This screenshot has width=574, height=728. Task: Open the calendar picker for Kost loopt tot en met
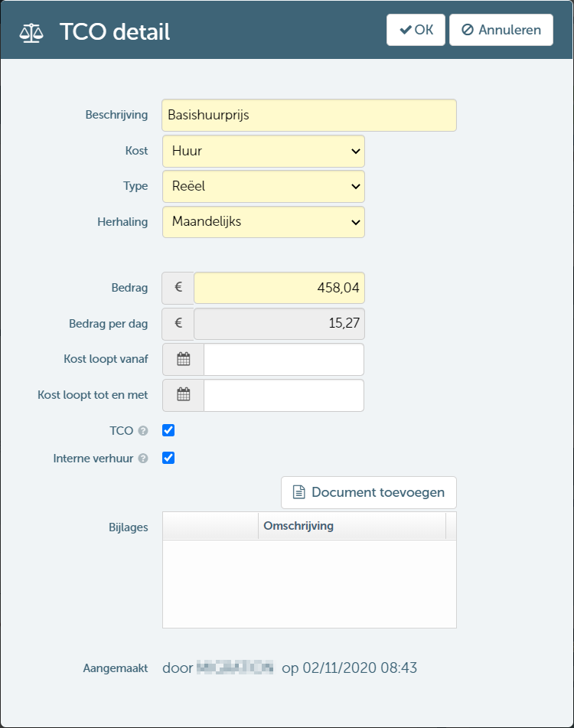tap(183, 395)
